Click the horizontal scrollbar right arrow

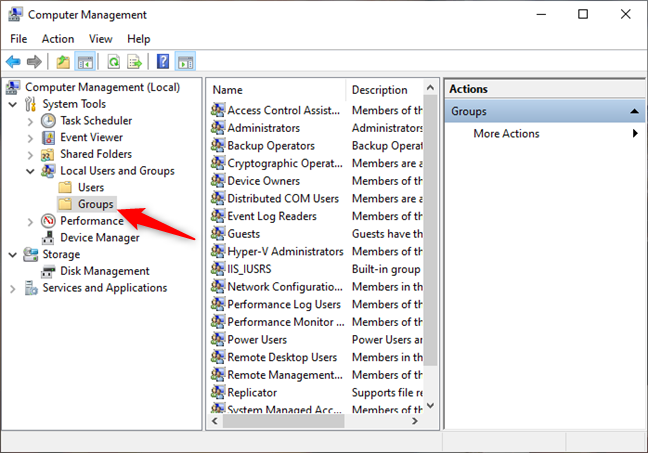(x=415, y=421)
